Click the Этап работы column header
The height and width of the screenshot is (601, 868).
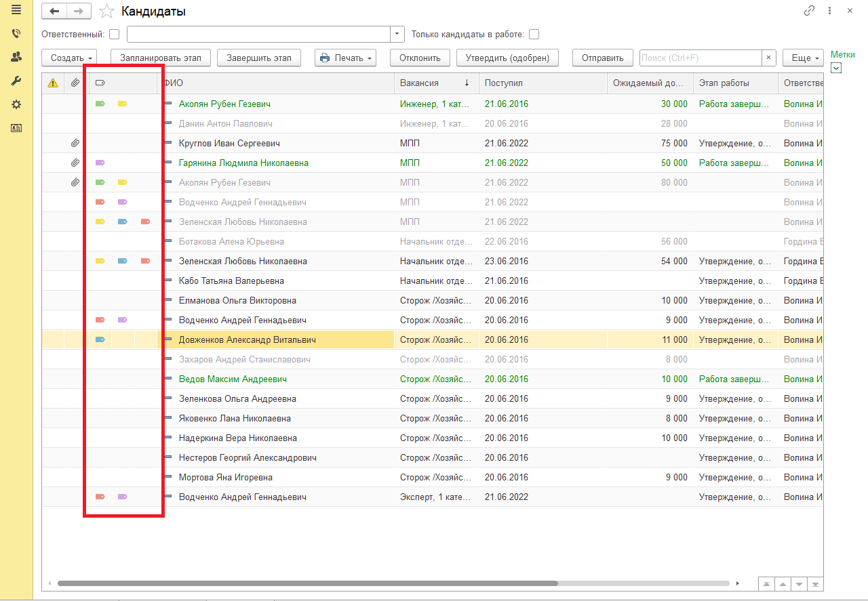click(x=736, y=83)
